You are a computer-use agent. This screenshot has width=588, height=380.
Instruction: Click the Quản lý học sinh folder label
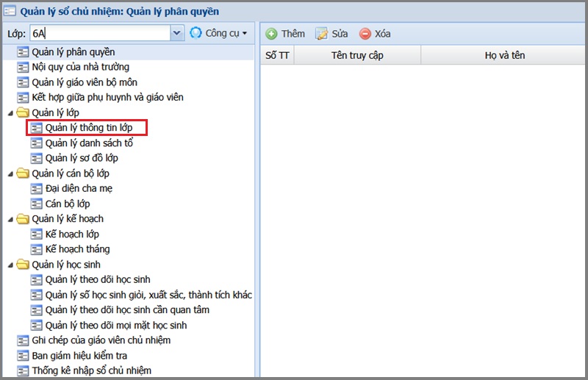[x=66, y=265]
